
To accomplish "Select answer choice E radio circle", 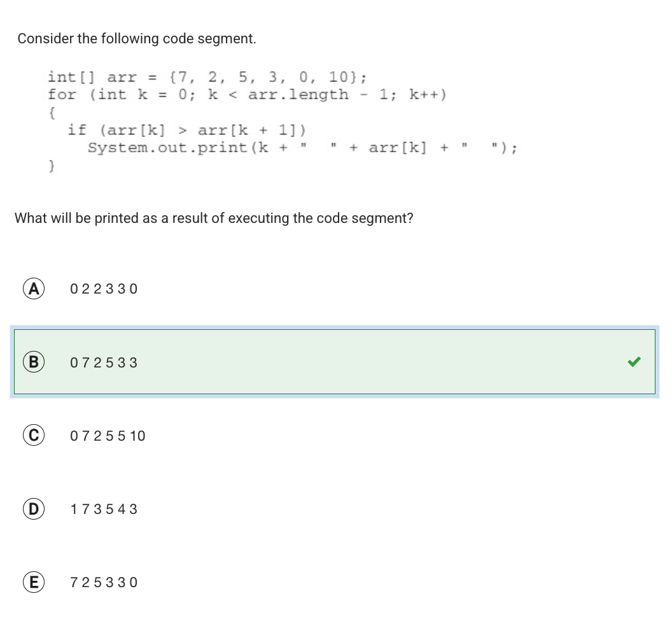I will (34, 582).
